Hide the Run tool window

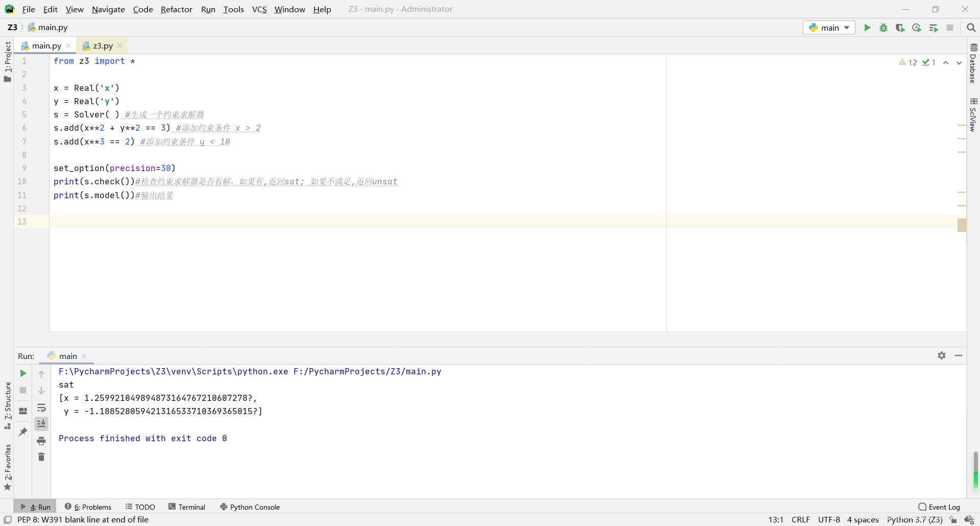point(959,355)
